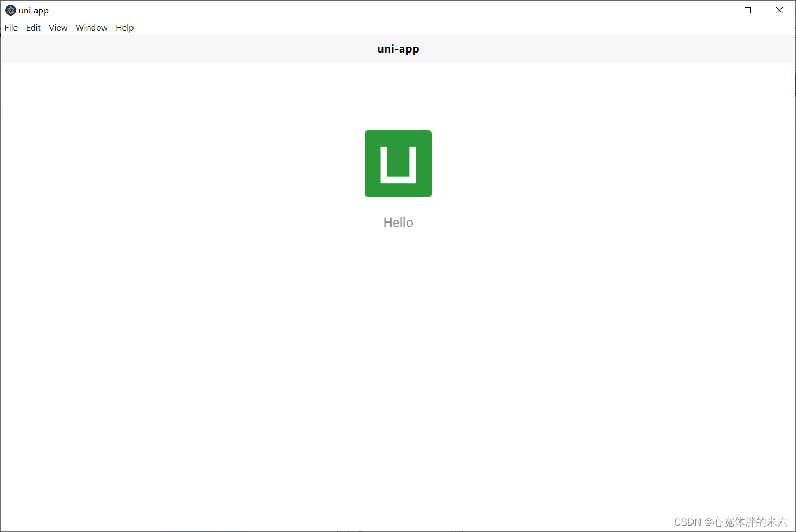
Task: Open the Help menu
Action: (125, 28)
